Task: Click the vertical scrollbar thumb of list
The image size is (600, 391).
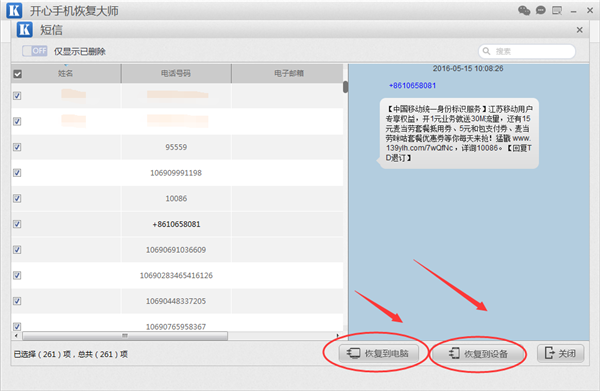Action: [346, 87]
